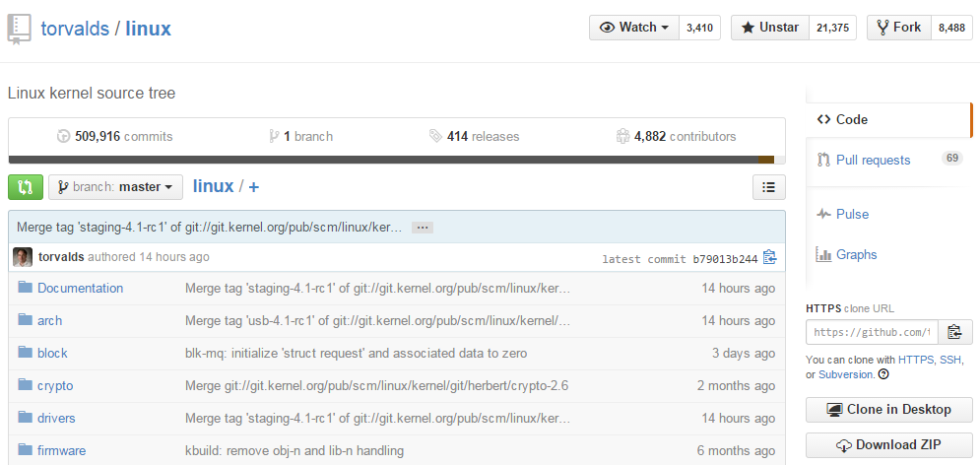Click the arch folder icon
The height and width of the screenshot is (465, 980).
point(25,320)
